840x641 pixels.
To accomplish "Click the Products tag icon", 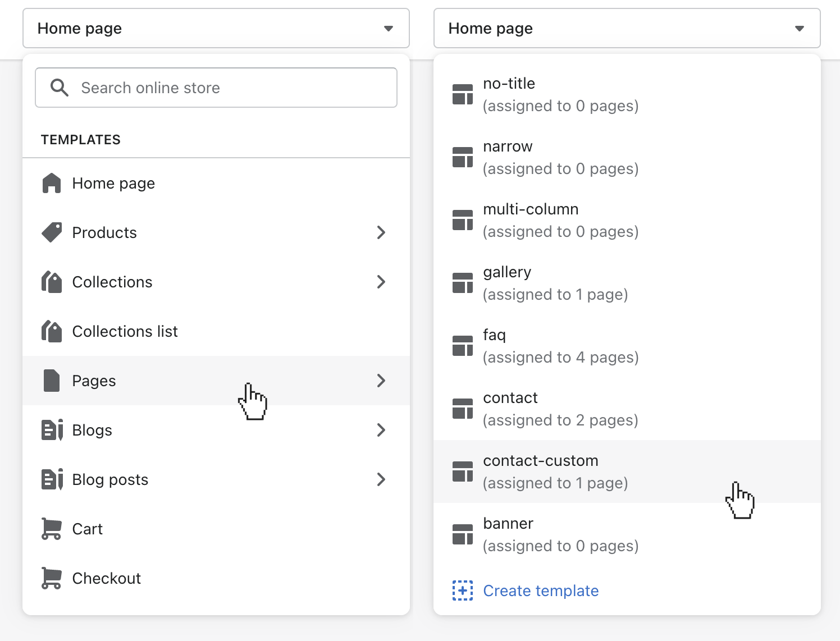I will tap(52, 232).
